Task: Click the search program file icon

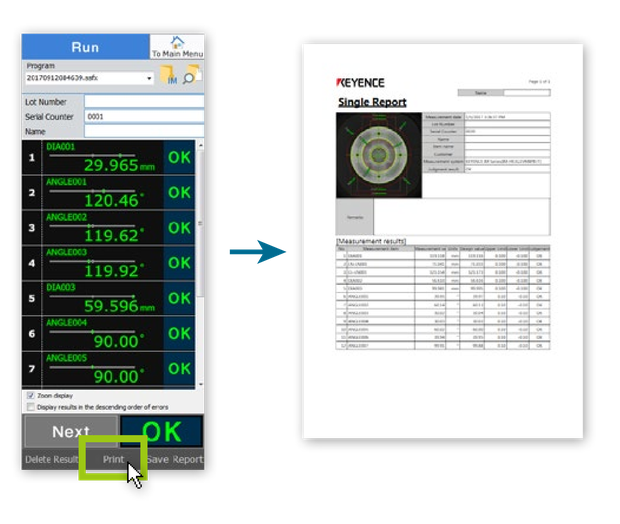Action: pos(192,74)
